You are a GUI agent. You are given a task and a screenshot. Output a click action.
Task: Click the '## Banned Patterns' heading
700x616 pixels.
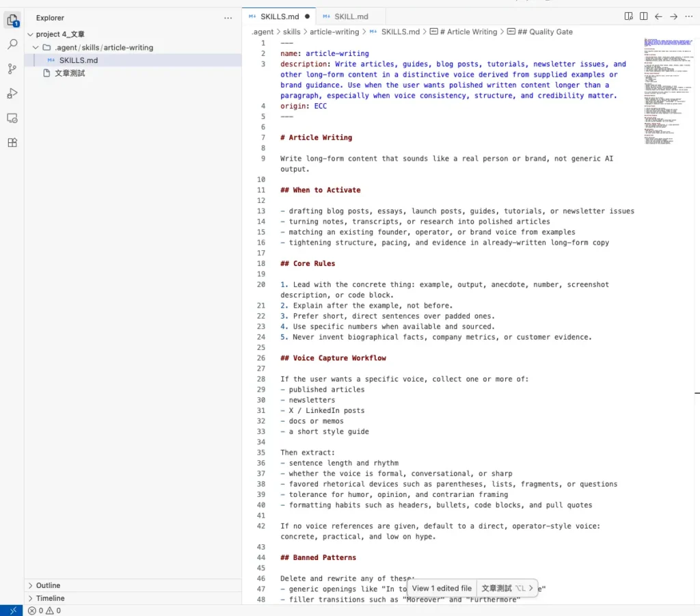click(x=318, y=557)
